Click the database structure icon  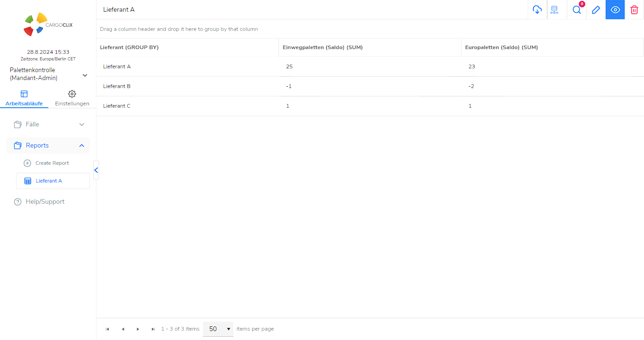[555, 10]
